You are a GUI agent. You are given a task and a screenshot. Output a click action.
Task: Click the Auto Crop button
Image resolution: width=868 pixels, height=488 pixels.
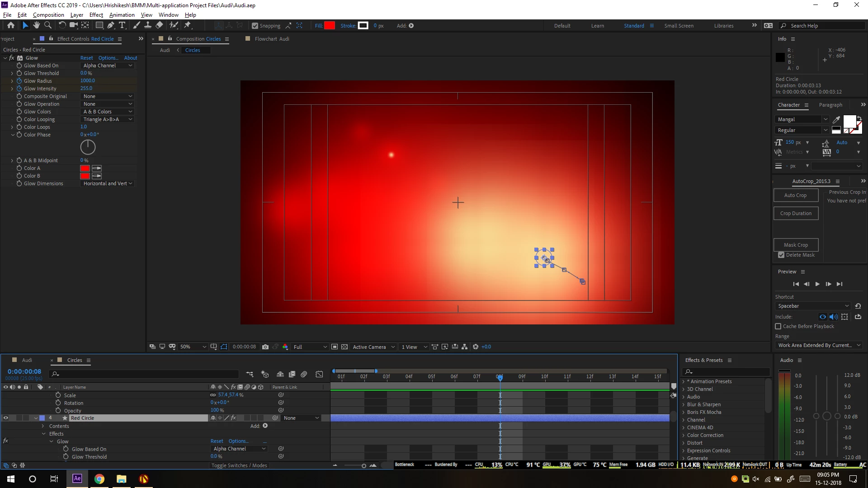(795, 195)
